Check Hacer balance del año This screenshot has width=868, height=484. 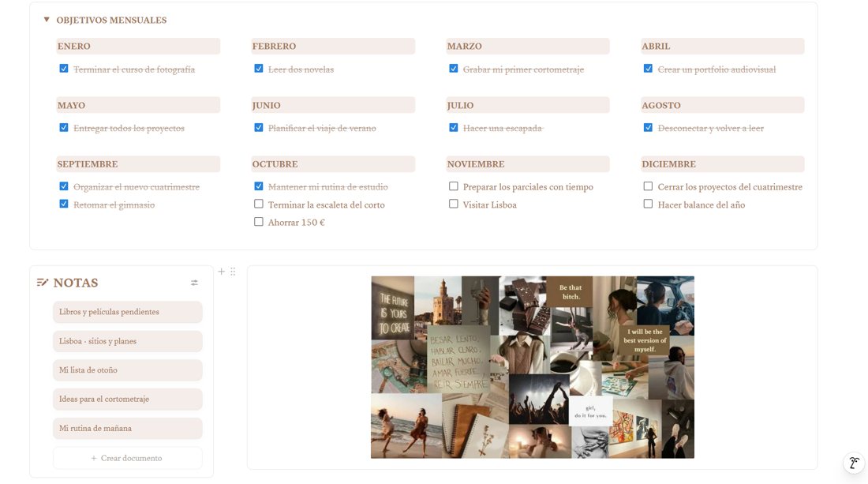click(x=648, y=204)
